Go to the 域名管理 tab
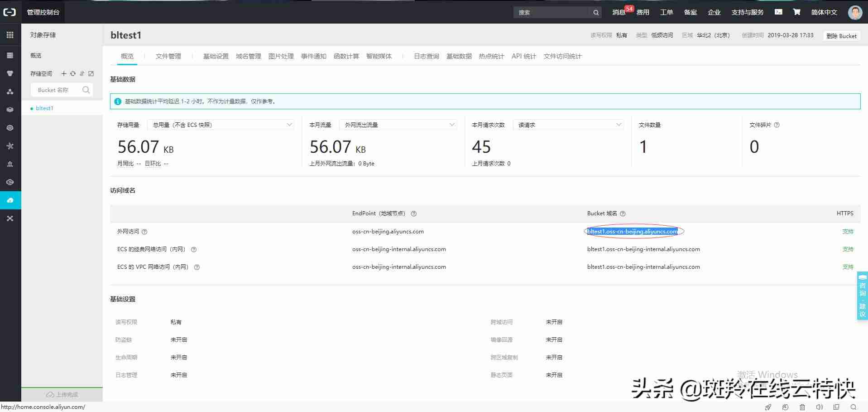 tap(249, 56)
